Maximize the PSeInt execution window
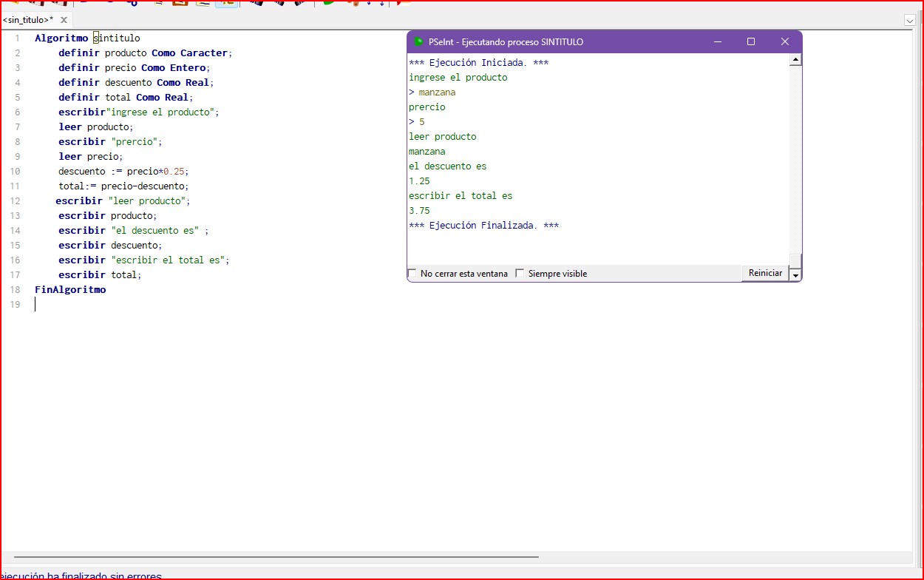The width and height of the screenshot is (924, 580). click(x=751, y=42)
